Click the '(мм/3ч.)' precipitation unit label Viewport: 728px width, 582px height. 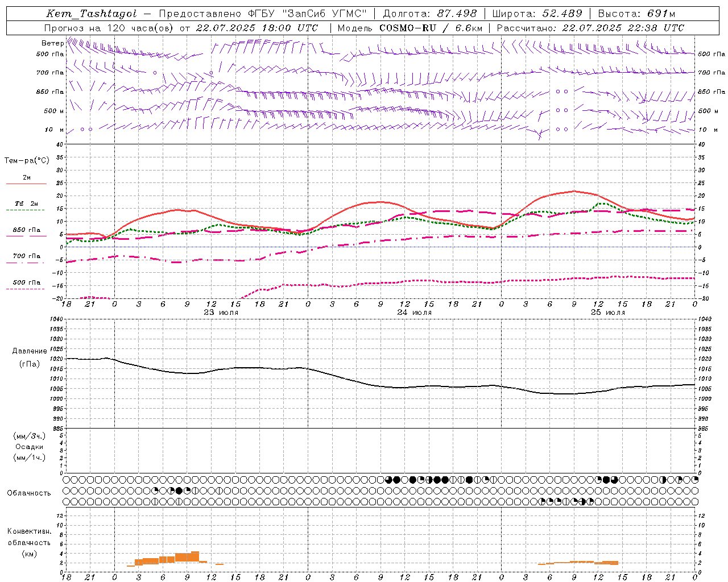pyautogui.click(x=29, y=436)
